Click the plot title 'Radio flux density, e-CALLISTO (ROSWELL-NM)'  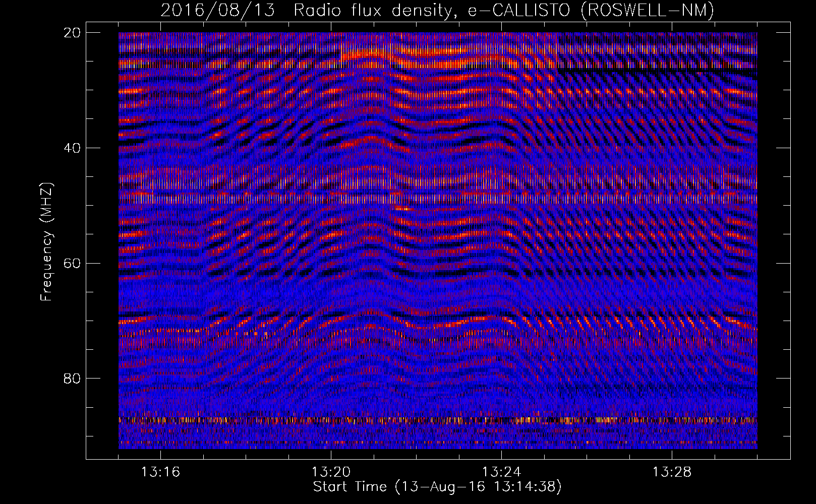click(504, 11)
